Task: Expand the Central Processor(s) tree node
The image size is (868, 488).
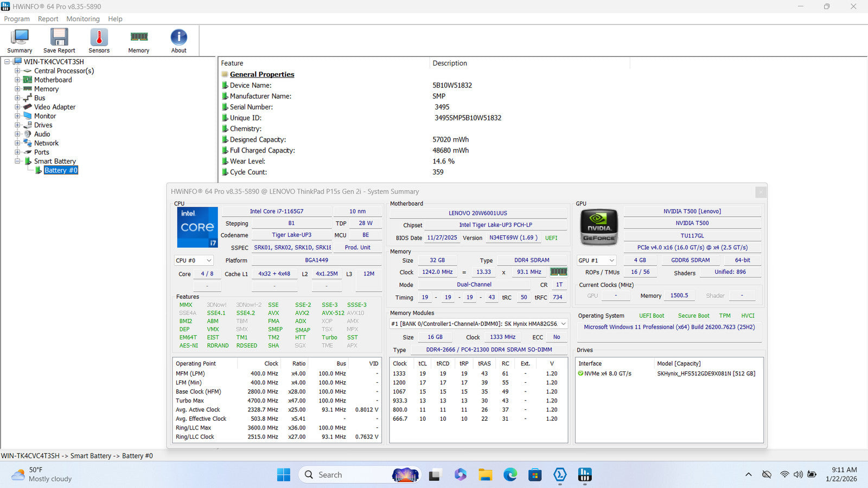Action: point(17,71)
